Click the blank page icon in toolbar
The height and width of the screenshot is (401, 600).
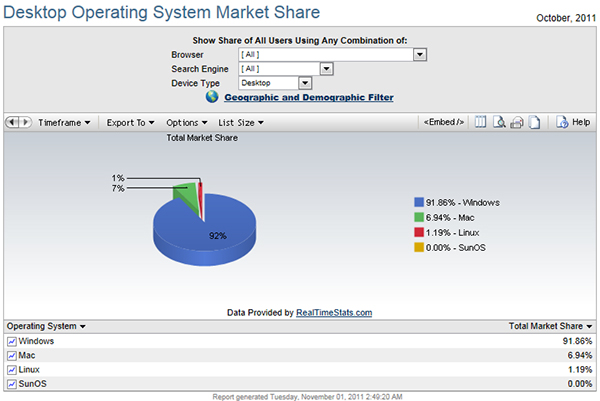click(535, 122)
